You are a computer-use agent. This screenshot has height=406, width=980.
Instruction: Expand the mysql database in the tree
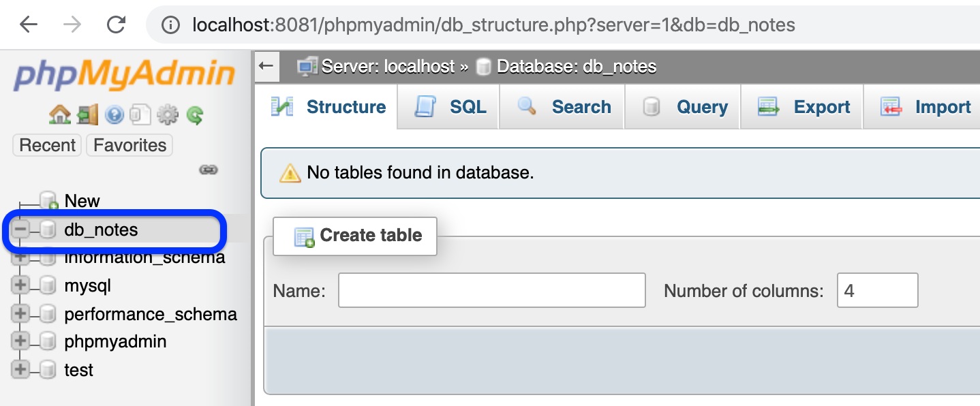click(19, 285)
